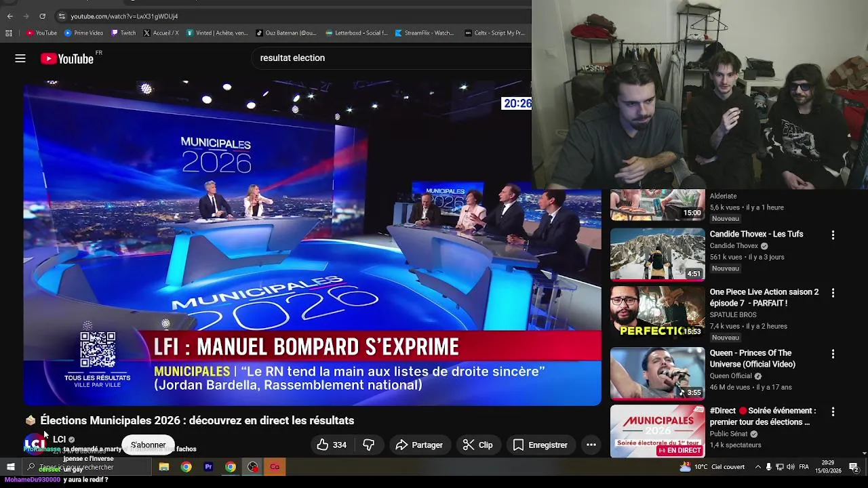This screenshot has height=488, width=868.
Task: Open the Queen Princes Of The Universe thumbnail
Action: [x=658, y=373]
